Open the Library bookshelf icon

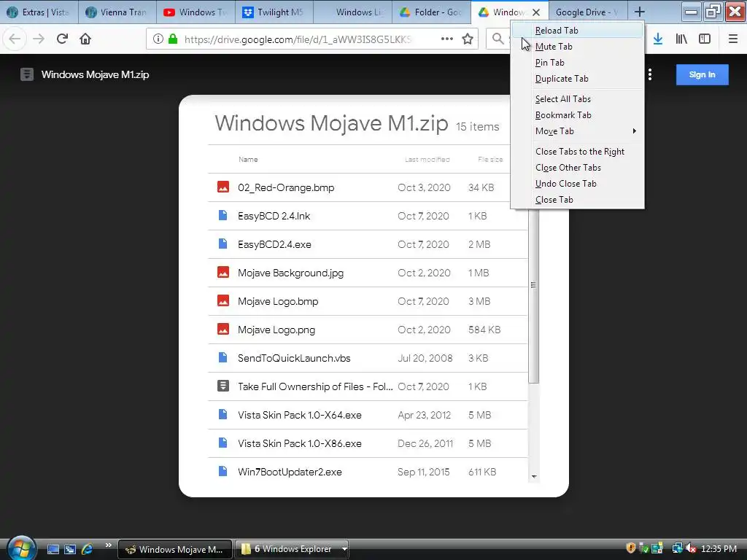pos(681,39)
